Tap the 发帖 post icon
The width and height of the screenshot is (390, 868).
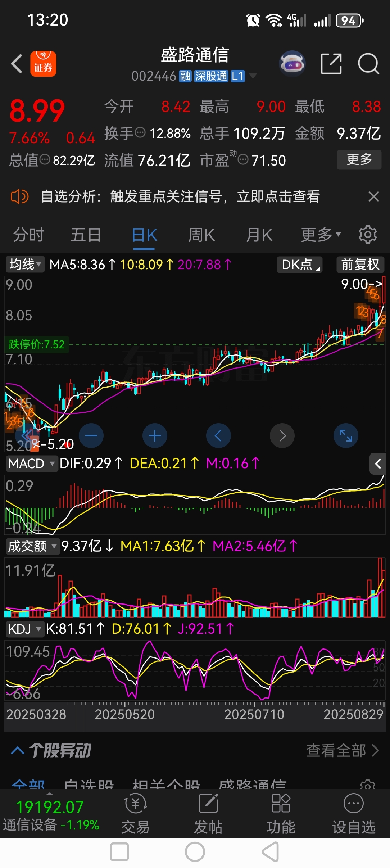tap(208, 814)
